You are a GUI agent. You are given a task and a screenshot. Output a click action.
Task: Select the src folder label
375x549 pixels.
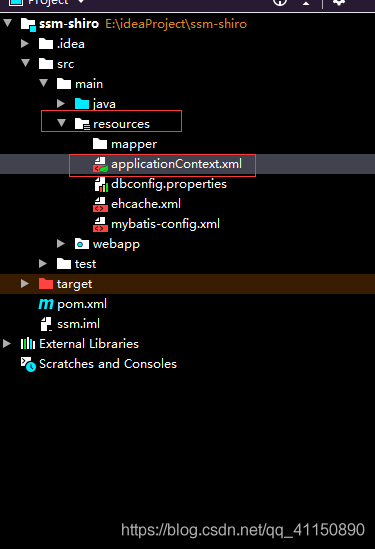click(65, 64)
